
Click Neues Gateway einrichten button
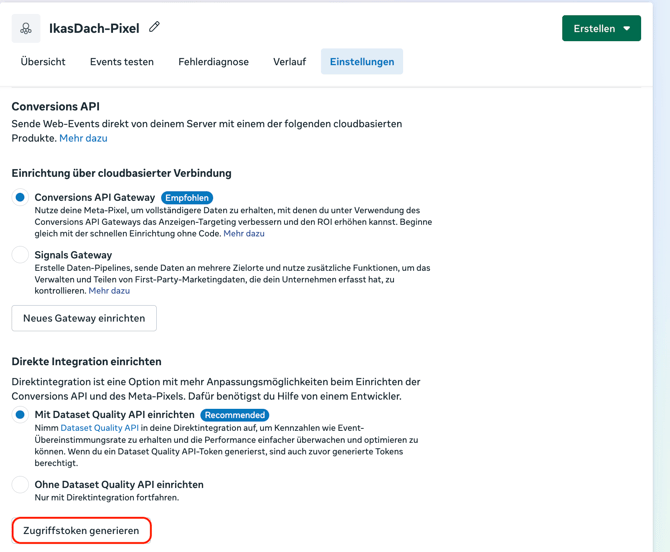click(84, 318)
